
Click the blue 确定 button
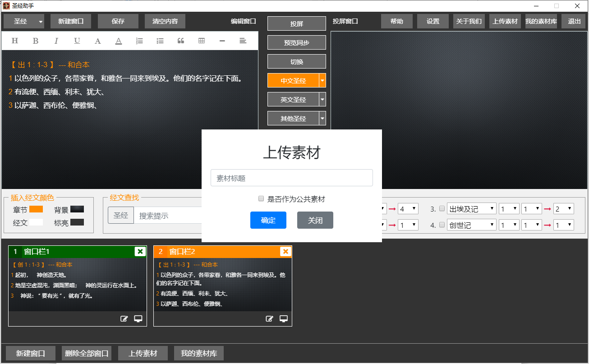tap(268, 220)
